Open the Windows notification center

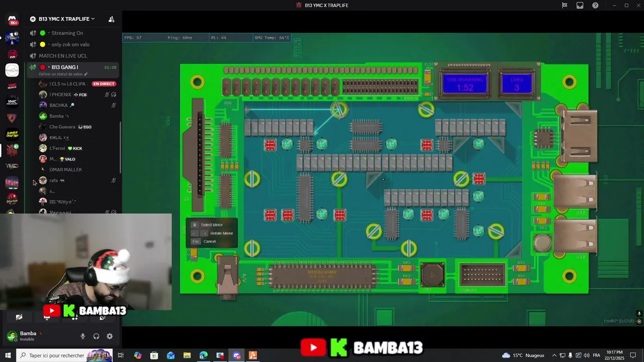634,355
